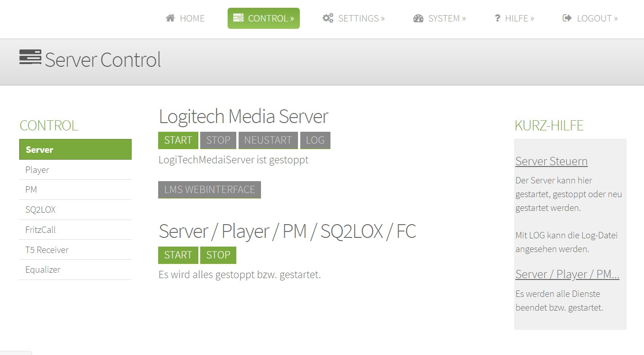Click the System dashboard gauge icon
644x355 pixels.
pyautogui.click(x=418, y=18)
